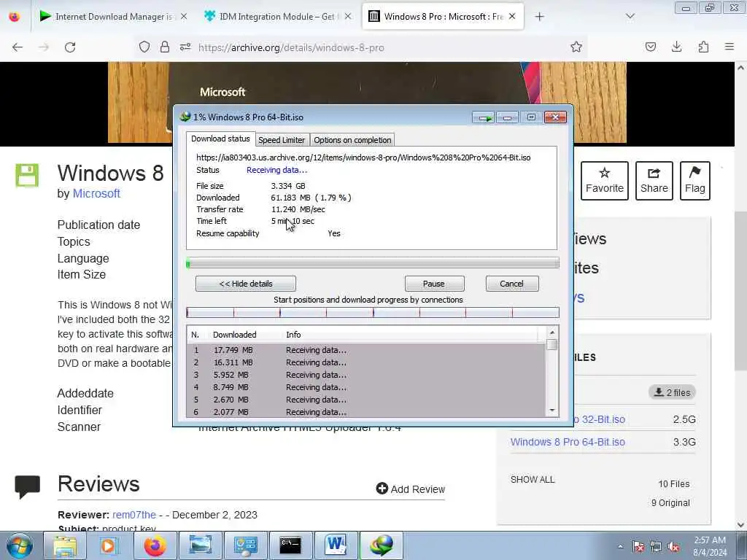The height and width of the screenshot is (560, 747).
Task: Open Windows Explorer from taskbar
Action: tap(65, 545)
